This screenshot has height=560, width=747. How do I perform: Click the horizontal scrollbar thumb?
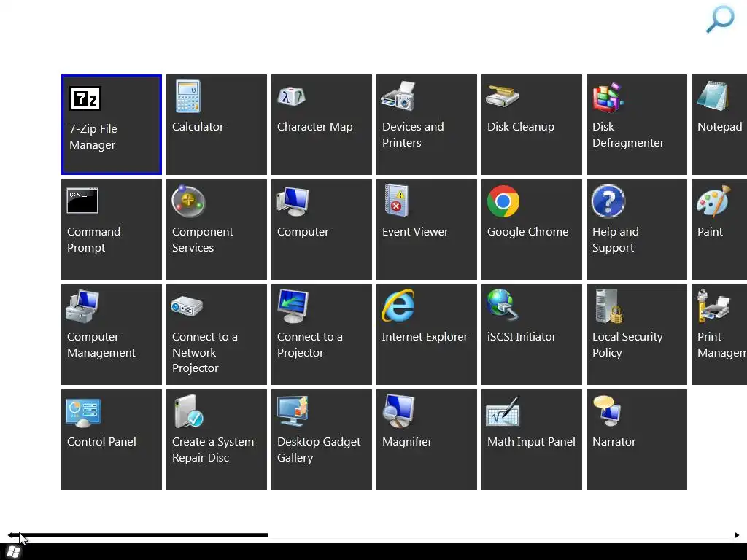140,535
